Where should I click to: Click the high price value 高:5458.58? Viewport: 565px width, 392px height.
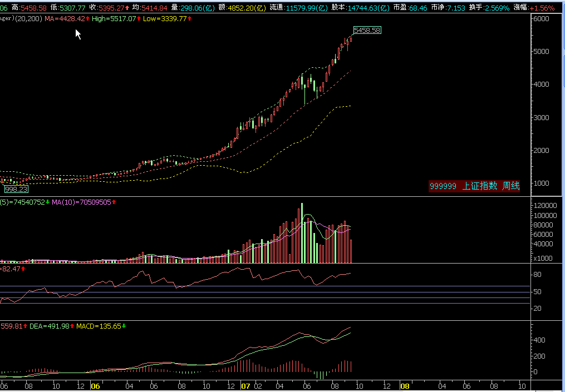pyautogui.click(x=30, y=8)
